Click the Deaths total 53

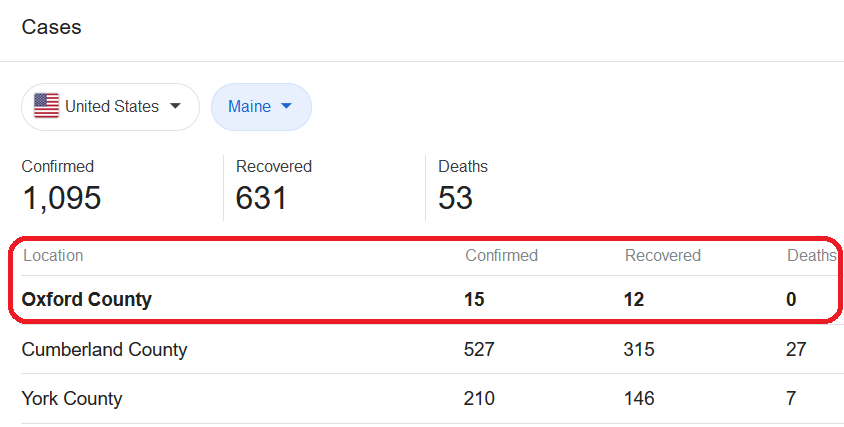pyautogui.click(x=455, y=198)
